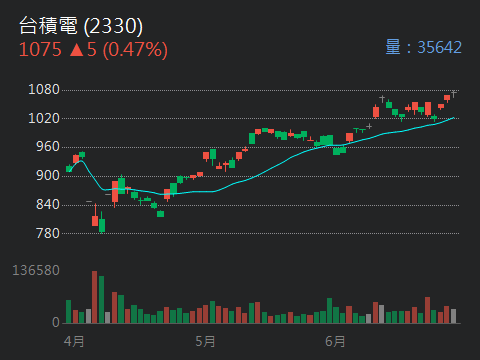Viewport: 480px width, 360px height.
Task: Click the 900 price axis label
Action: tap(48, 176)
